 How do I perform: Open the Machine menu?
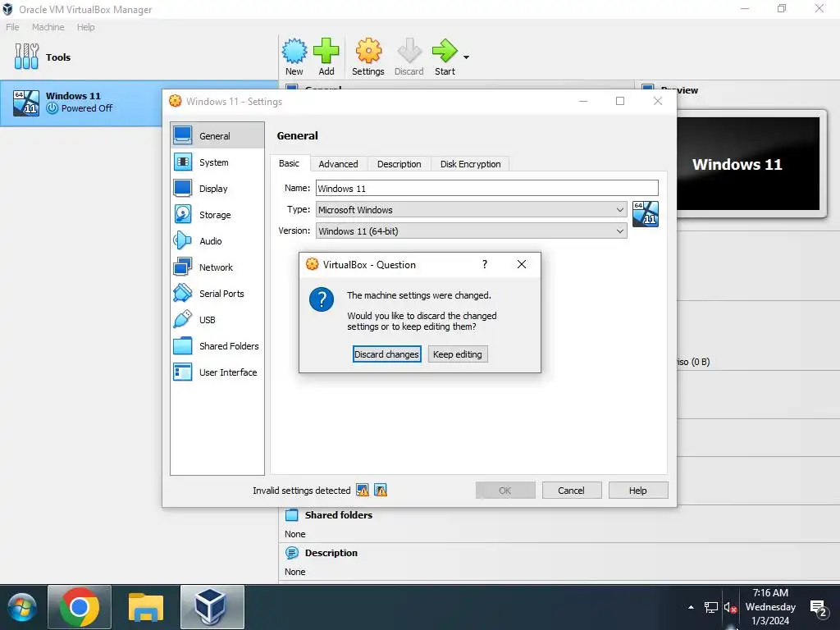48,27
